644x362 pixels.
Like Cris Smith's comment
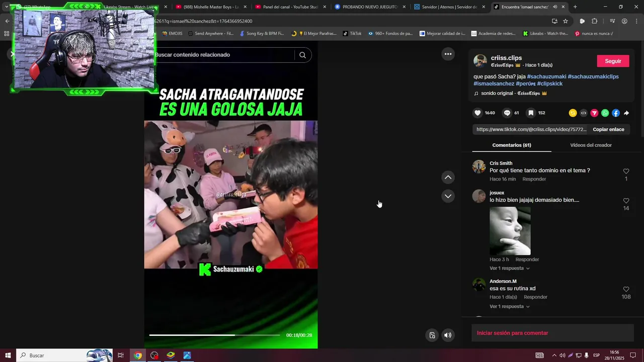(x=626, y=171)
